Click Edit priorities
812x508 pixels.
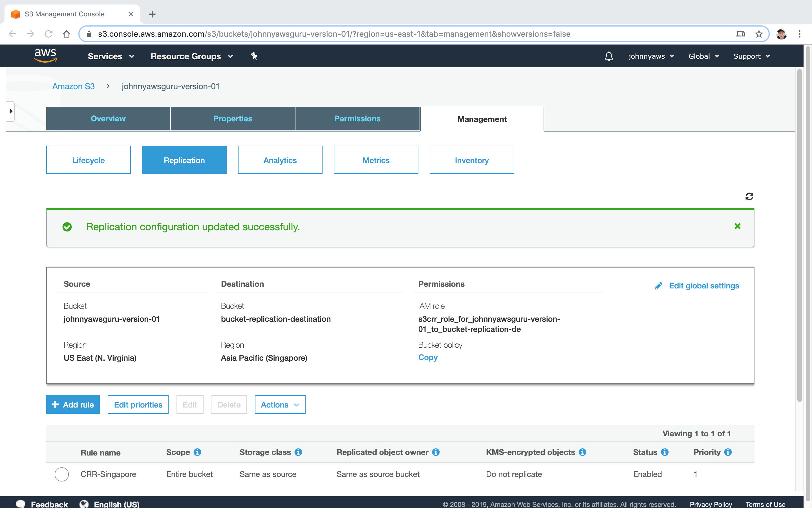[x=138, y=404]
